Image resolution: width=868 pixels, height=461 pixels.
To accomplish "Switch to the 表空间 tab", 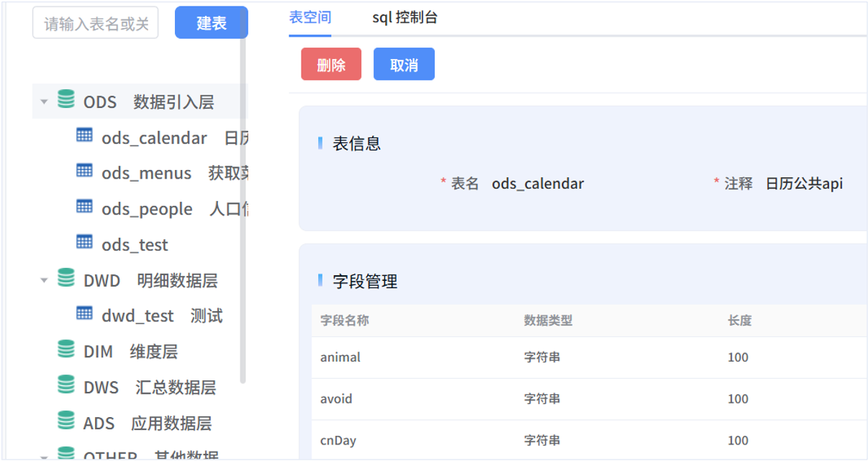I will click(309, 16).
